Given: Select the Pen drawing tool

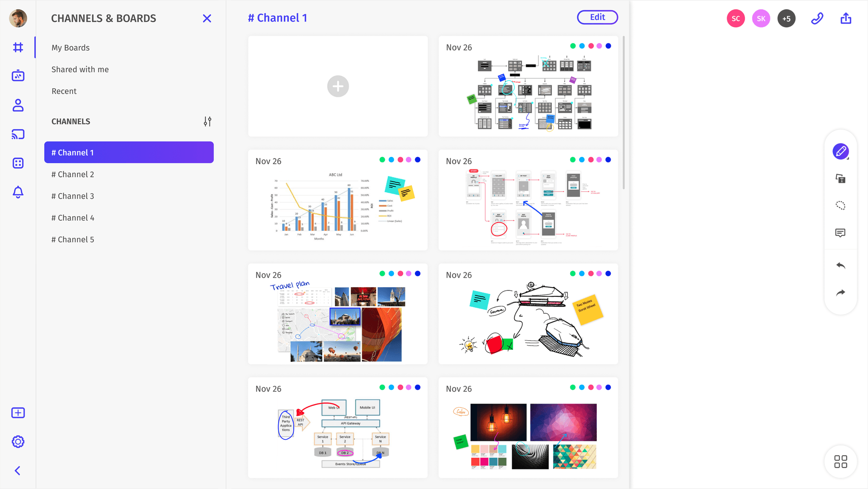Looking at the screenshot, I should tap(840, 152).
